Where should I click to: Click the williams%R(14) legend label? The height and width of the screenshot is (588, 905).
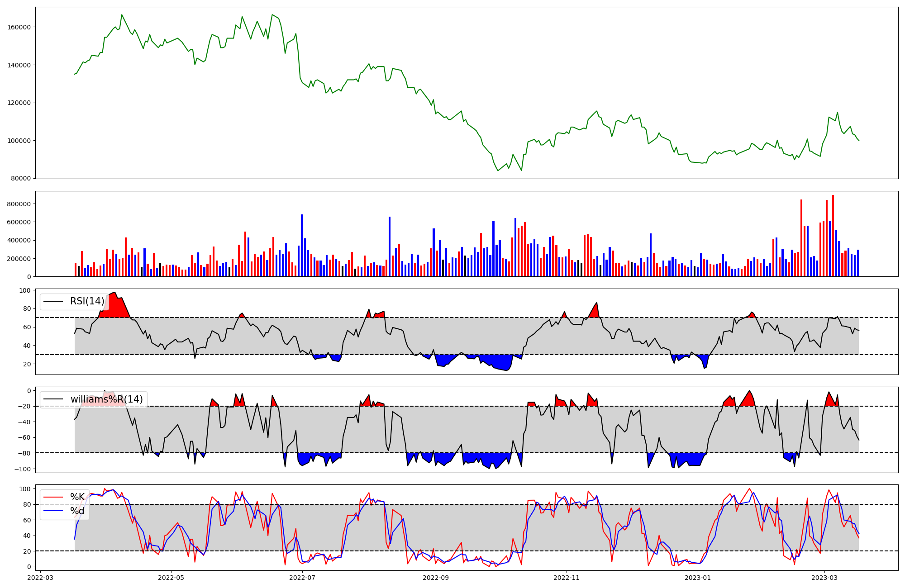click(106, 399)
